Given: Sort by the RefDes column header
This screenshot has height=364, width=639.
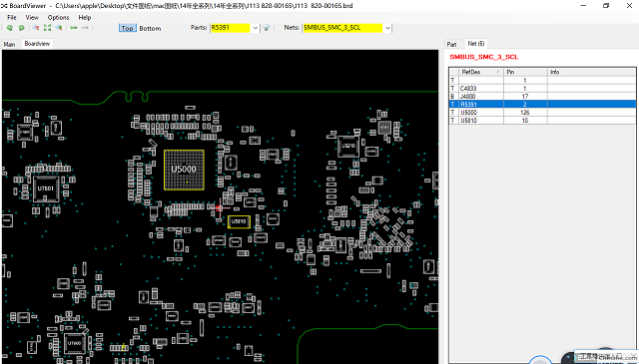Looking at the screenshot, I should coord(481,72).
